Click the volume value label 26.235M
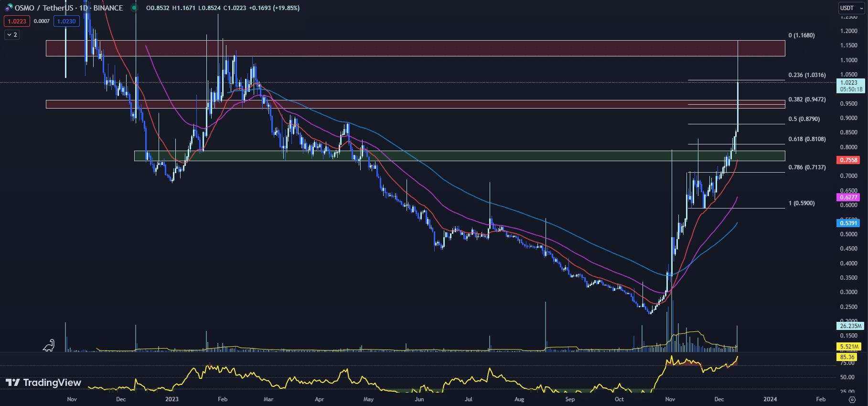 [850, 326]
